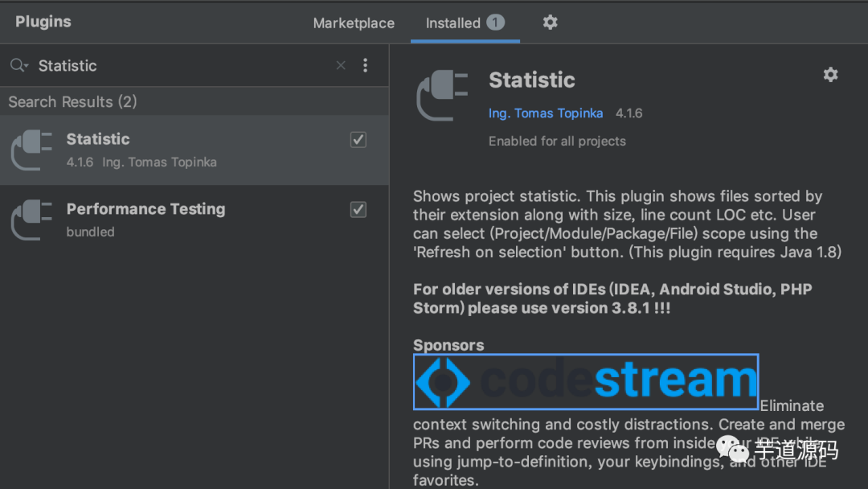868x489 pixels.
Task: Select the Performance Testing plugin row
Action: click(x=194, y=220)
